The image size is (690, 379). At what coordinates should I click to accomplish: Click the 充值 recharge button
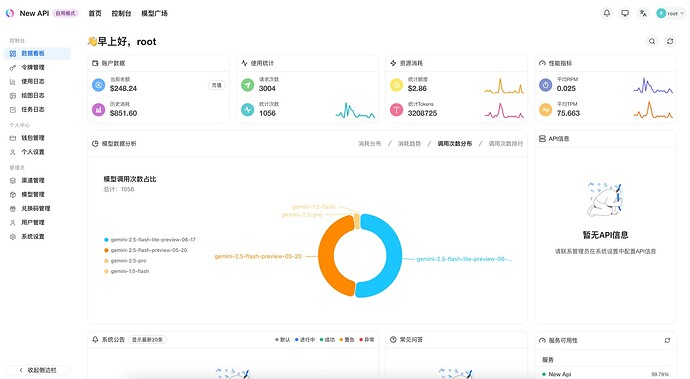click(x=217, y=85)
